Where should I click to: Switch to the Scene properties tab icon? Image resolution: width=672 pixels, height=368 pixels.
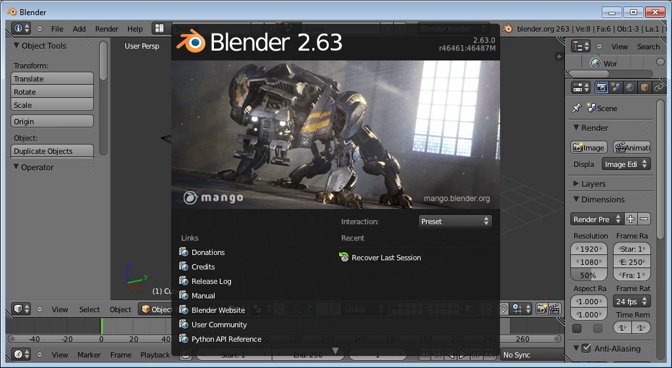(616, 88)
